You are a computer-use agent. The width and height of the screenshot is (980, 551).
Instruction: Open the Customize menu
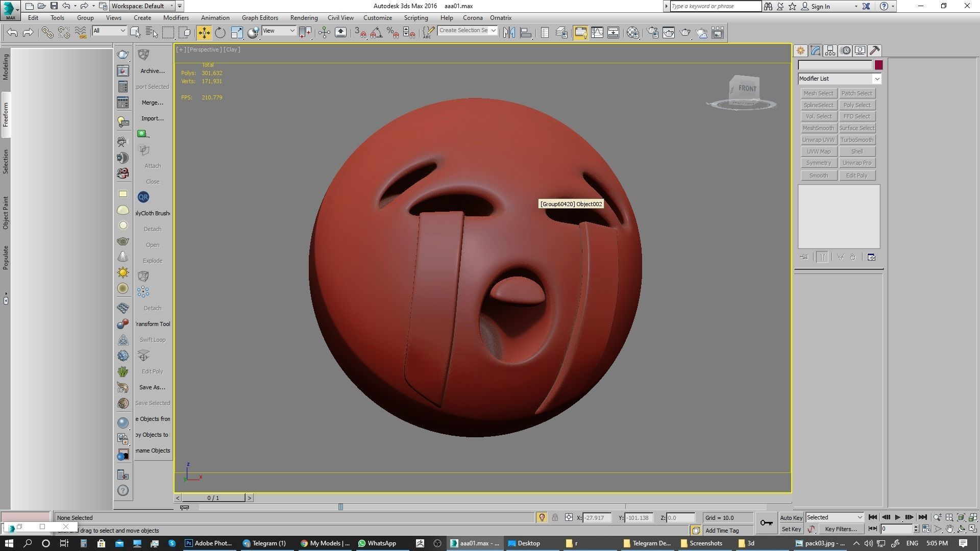(378, 17)
